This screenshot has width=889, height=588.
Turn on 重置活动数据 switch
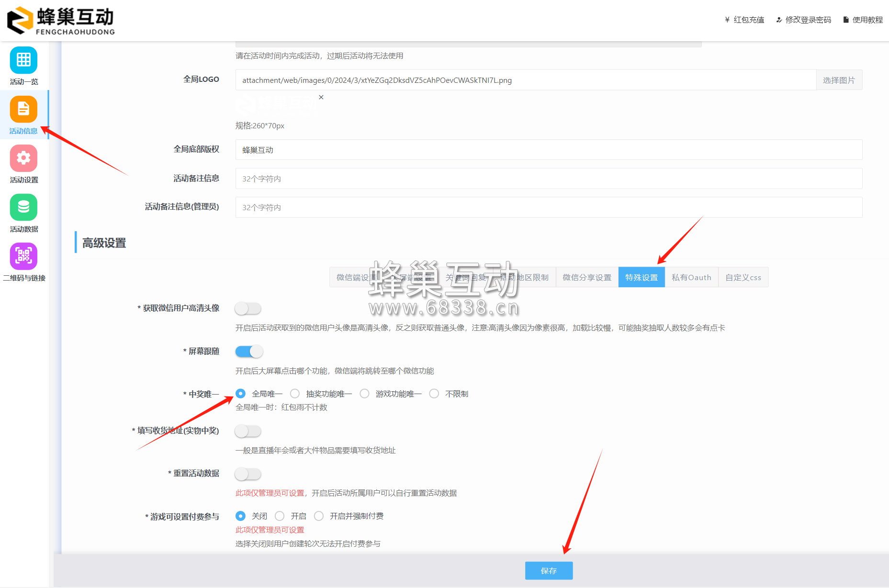248,474
